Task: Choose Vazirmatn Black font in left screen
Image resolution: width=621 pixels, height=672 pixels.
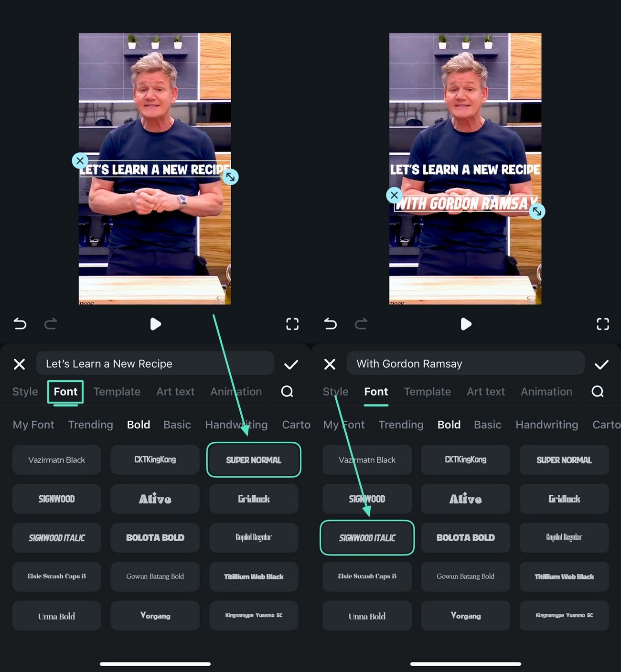Action: pyautogui.click(x=57, y=460)
